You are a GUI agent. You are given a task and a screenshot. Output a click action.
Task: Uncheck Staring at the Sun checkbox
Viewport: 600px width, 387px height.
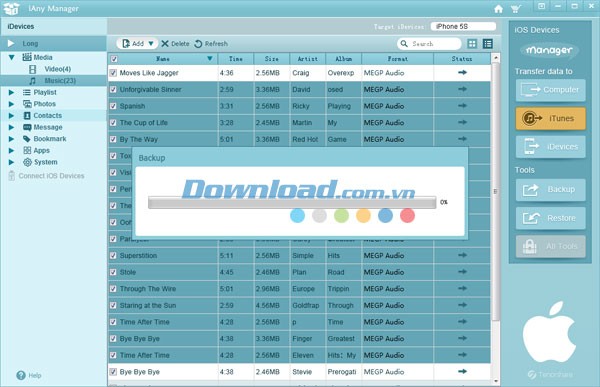(x=113, y=305)
